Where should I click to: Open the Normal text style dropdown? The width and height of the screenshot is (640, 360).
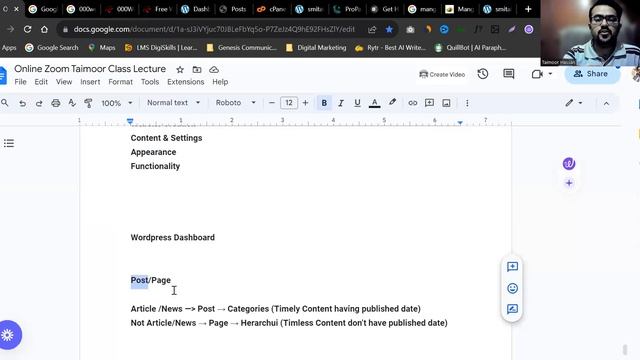[173, 103]
